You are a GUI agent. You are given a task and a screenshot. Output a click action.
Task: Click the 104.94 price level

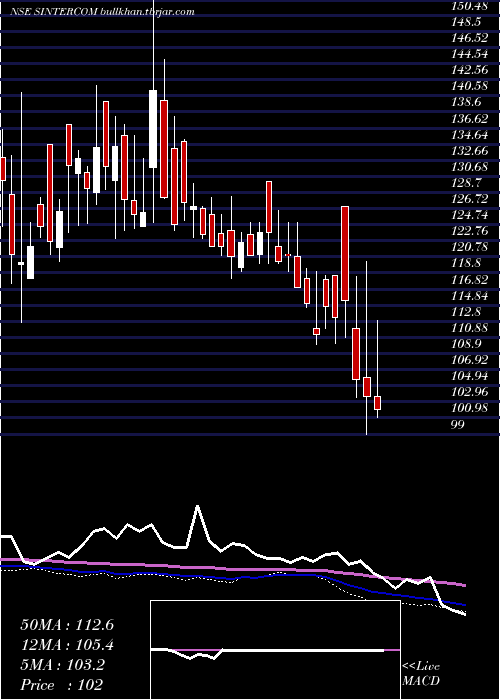tap(470, 376)
